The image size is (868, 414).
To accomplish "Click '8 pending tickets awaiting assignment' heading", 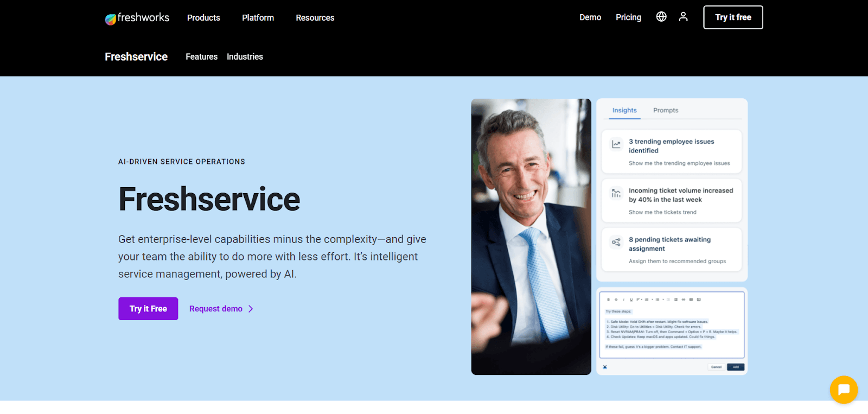I will point(669,244).
